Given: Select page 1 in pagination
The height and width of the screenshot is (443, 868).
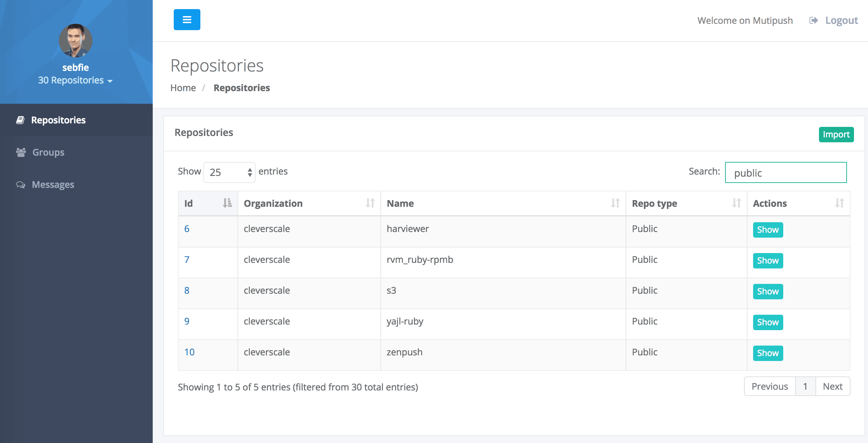Looking at the screenshot, I should point(805,386).
